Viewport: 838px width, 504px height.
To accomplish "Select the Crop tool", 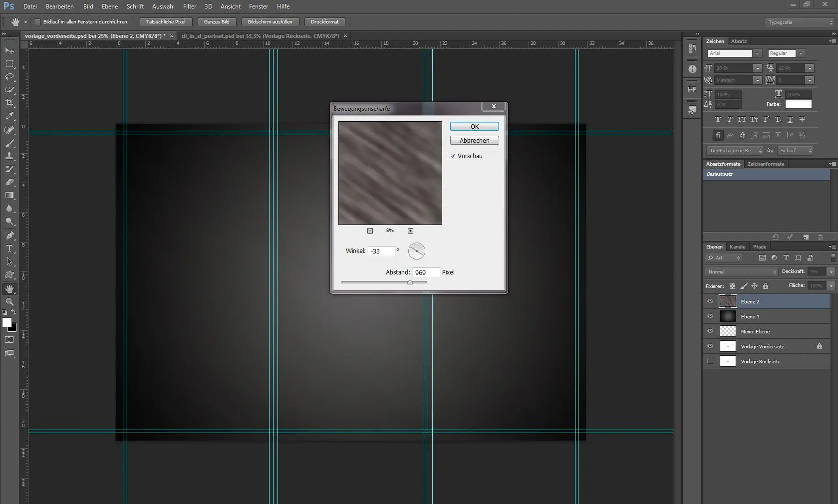I will pyautogui.click(x=9, y=103).
